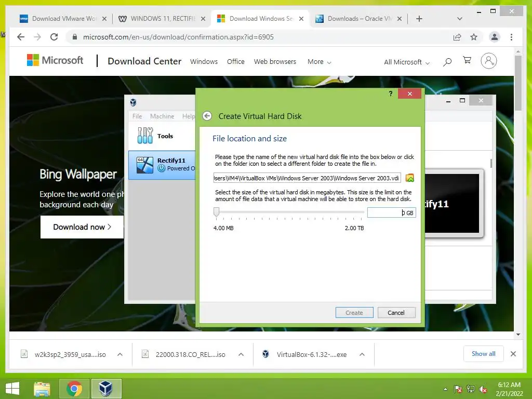Click Office link in Download Center
This screenshot has height=399, width=532.
point(235,61)
